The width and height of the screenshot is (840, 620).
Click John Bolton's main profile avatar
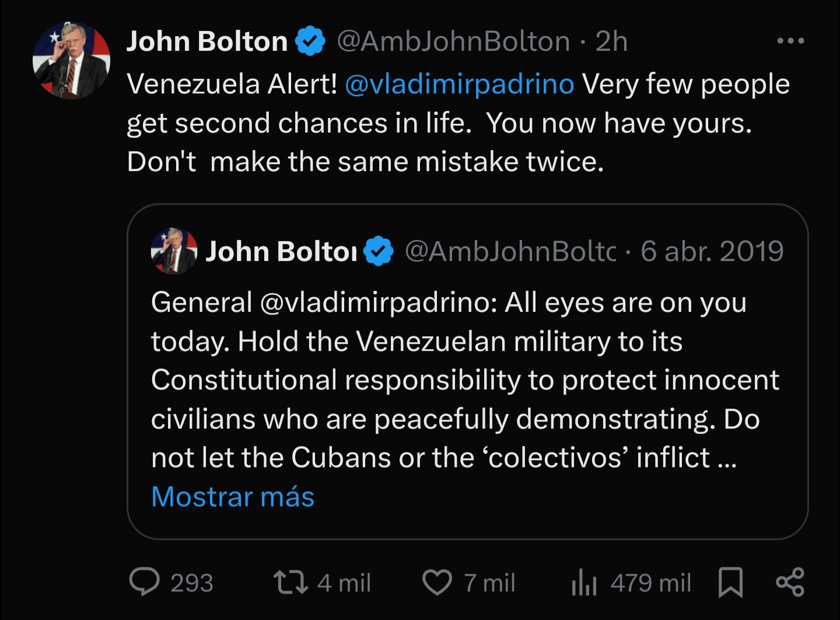[x=71, y=60]
